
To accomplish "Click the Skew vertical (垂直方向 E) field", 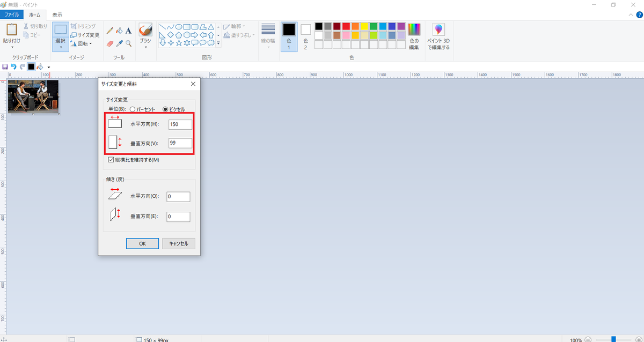I will pos(178,217).
